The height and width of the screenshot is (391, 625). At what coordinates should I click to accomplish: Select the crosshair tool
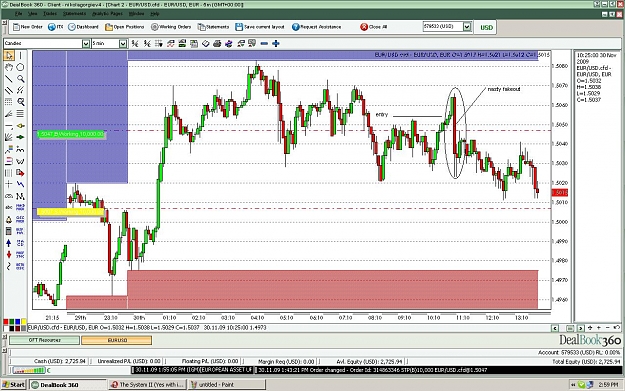pos(9,184)
